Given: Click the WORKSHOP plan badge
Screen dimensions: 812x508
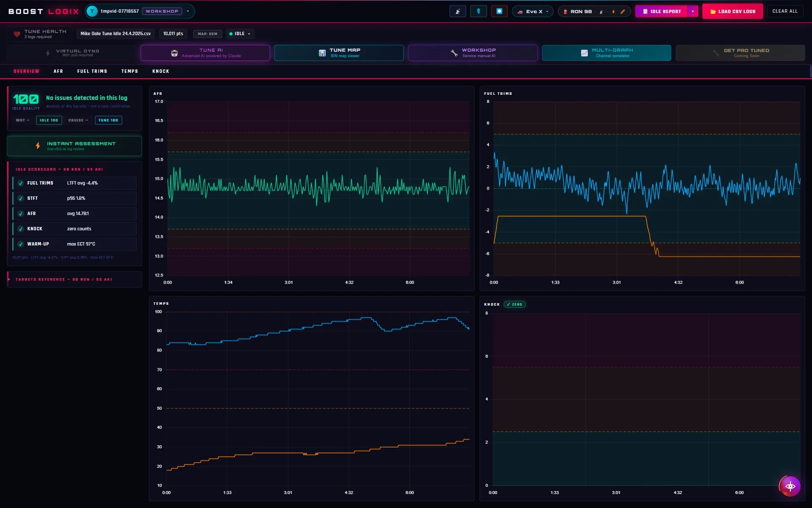Looking at the screenshot, I should click(162, 11).
